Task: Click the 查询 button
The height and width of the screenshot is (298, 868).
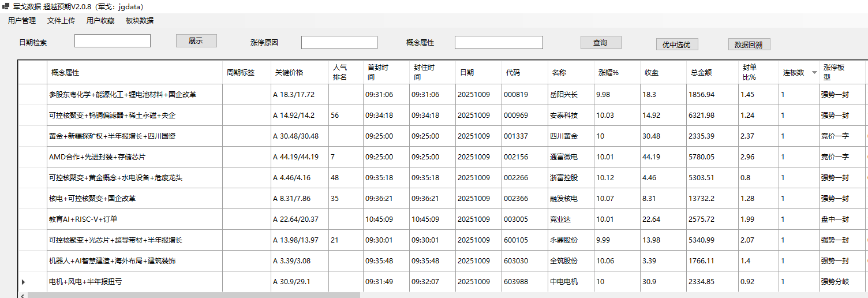Action: pos(601,43)
